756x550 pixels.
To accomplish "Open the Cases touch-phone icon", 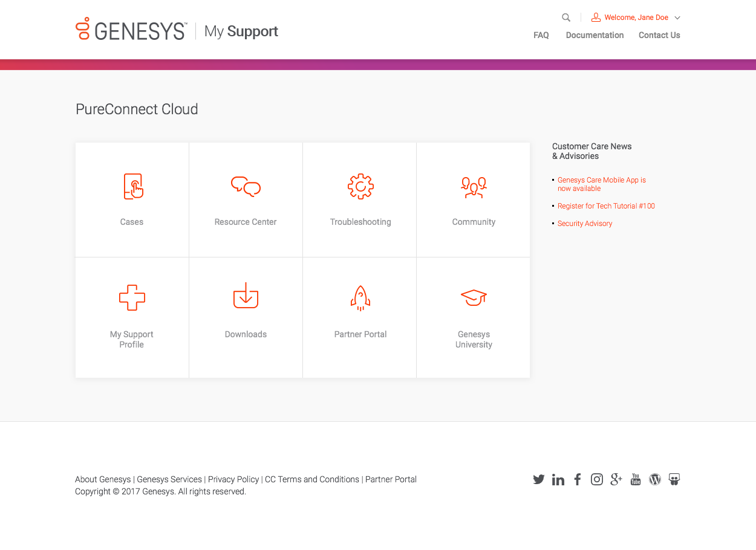I will coord(133,186).
